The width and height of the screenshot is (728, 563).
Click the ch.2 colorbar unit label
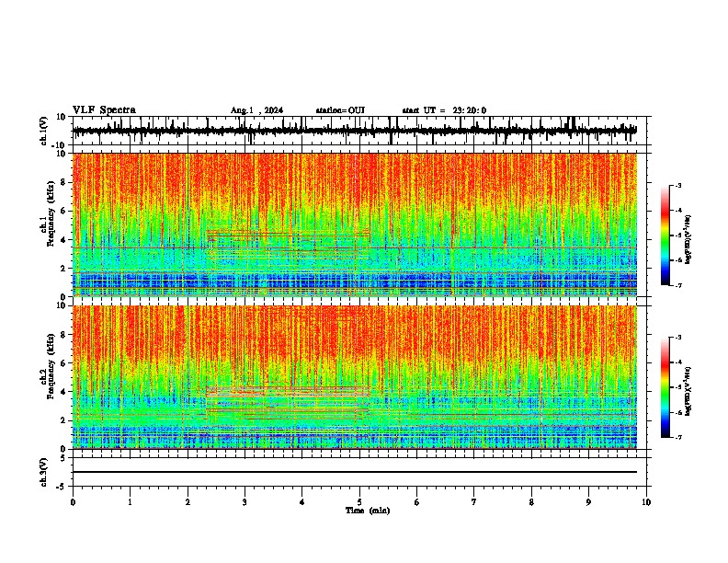[x=688, y=392]
